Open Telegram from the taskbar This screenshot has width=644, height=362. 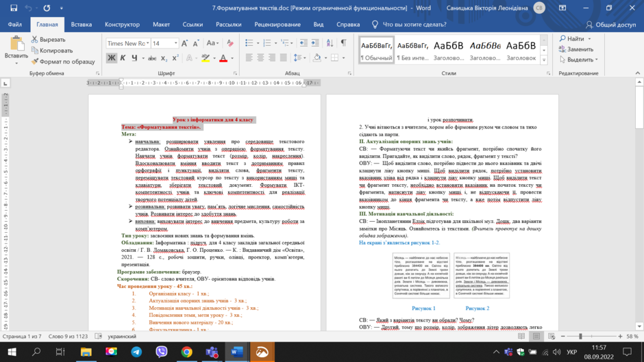(x=136, y=352)
